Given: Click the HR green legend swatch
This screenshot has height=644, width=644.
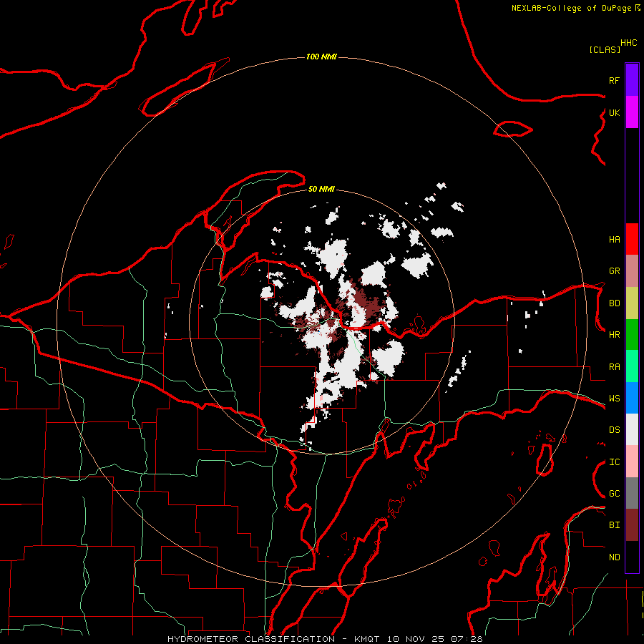Looking at the screenshot, I should 632,335.
